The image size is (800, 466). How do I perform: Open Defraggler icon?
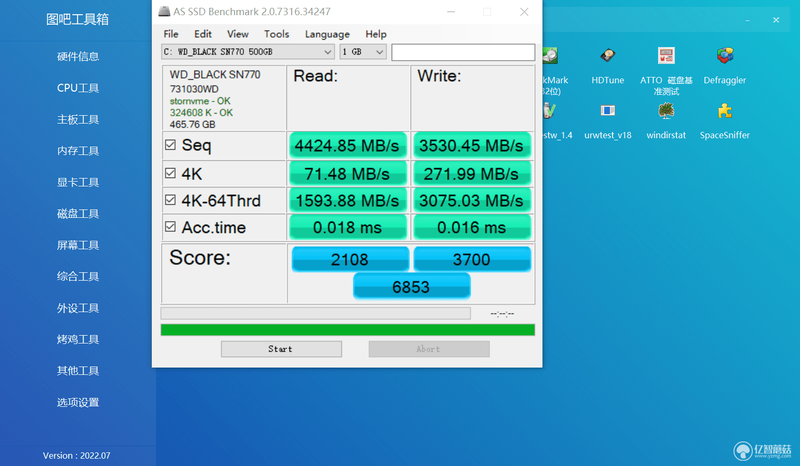click(724, 56)
